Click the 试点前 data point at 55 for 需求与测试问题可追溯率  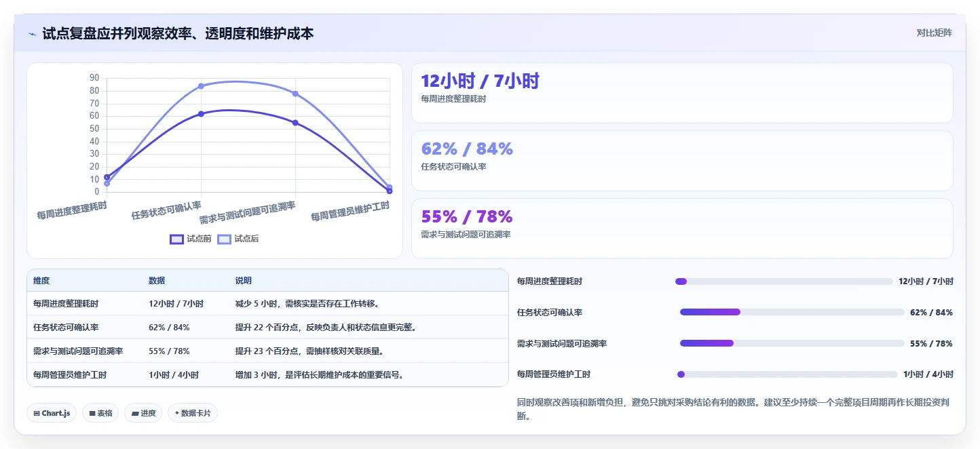pyautogui.click(x=295, y=123)
